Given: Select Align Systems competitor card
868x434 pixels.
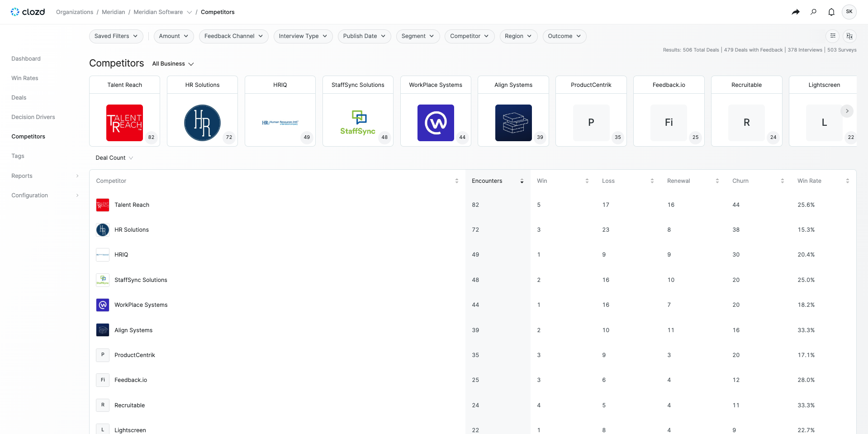Looking at the screenshot, I should click(513, 111).
